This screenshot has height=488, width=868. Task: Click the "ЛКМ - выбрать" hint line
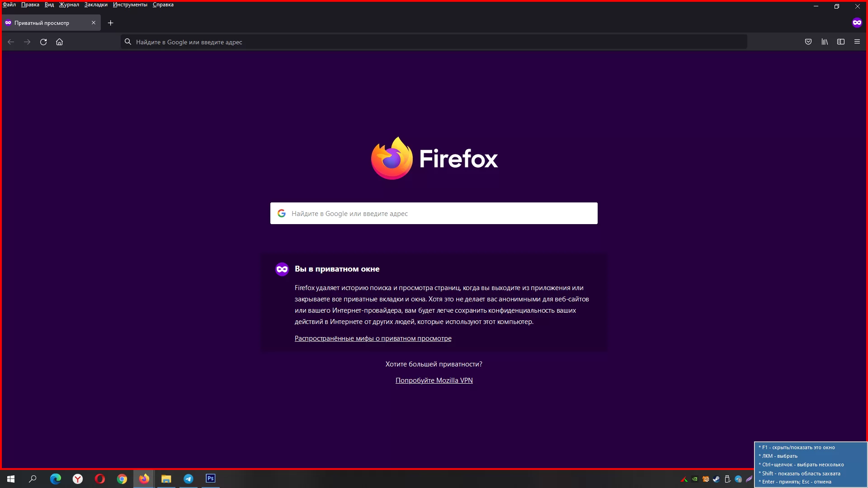pos(778,456)
